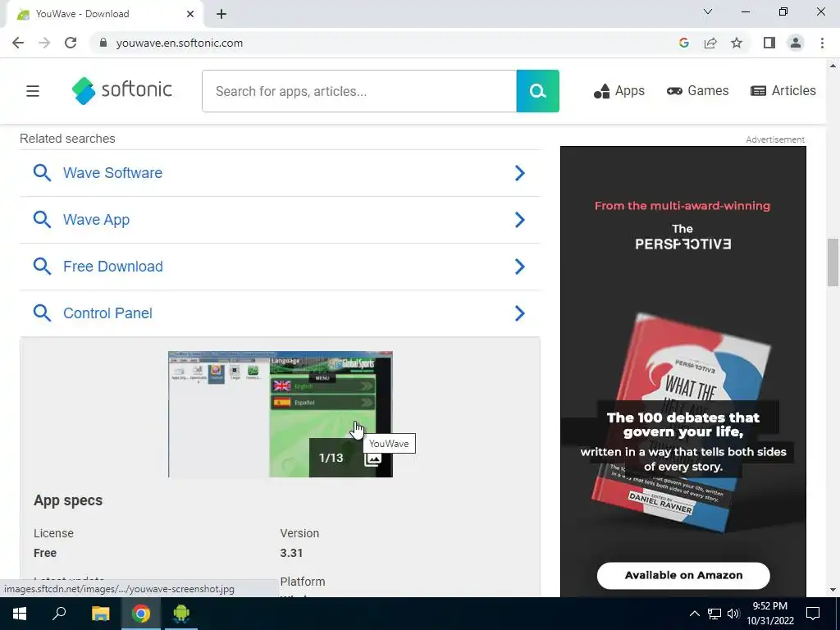Click the site lock icon

tap(103, 43)
